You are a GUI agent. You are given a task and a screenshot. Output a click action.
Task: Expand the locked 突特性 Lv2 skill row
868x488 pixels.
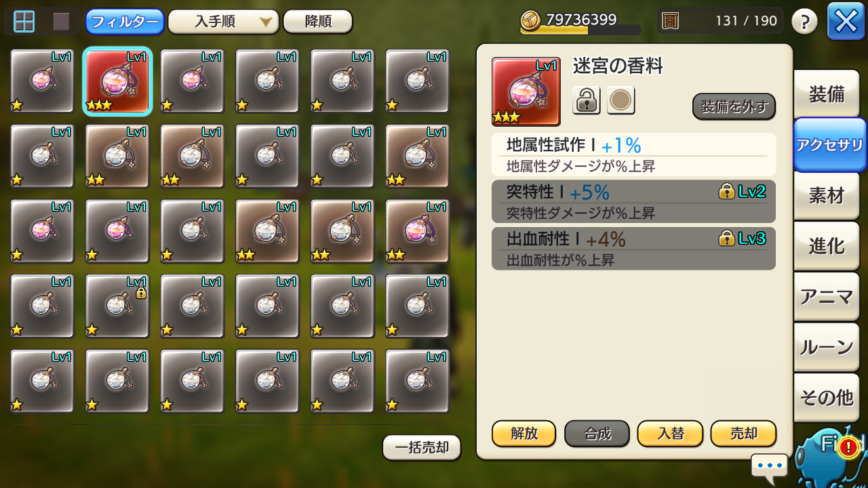[x=633, y=202]
